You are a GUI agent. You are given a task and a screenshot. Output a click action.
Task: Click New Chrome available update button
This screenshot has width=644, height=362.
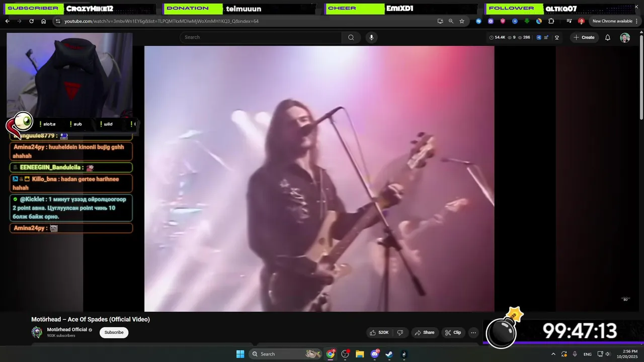click(x=612, y=21)
